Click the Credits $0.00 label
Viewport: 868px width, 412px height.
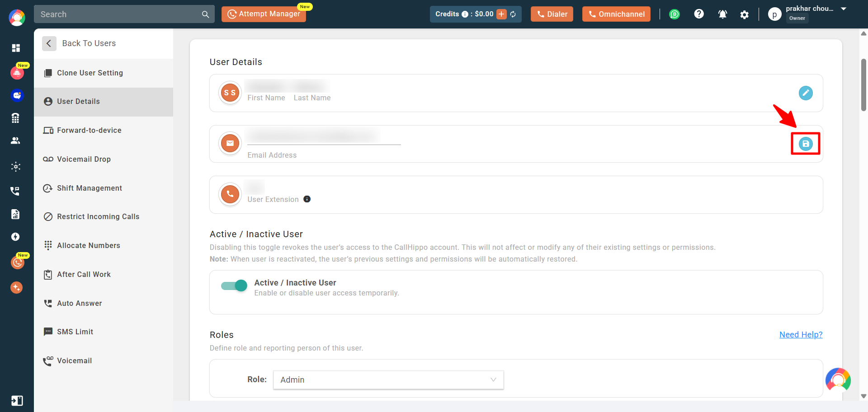click(464, 14)
